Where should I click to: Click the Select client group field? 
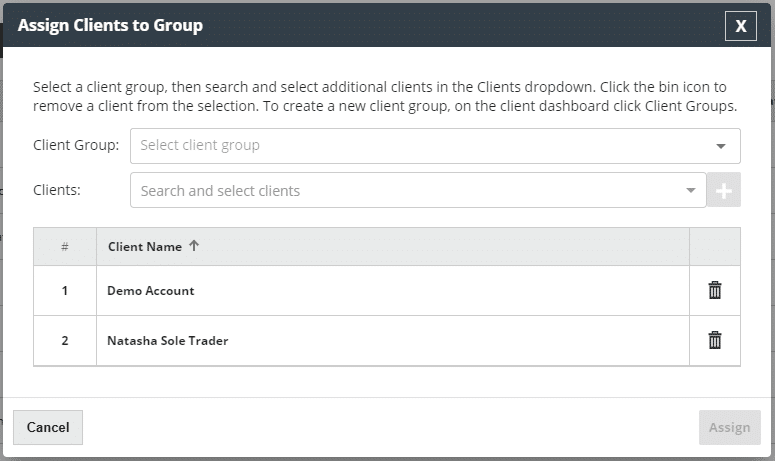[x=420, y=146]
